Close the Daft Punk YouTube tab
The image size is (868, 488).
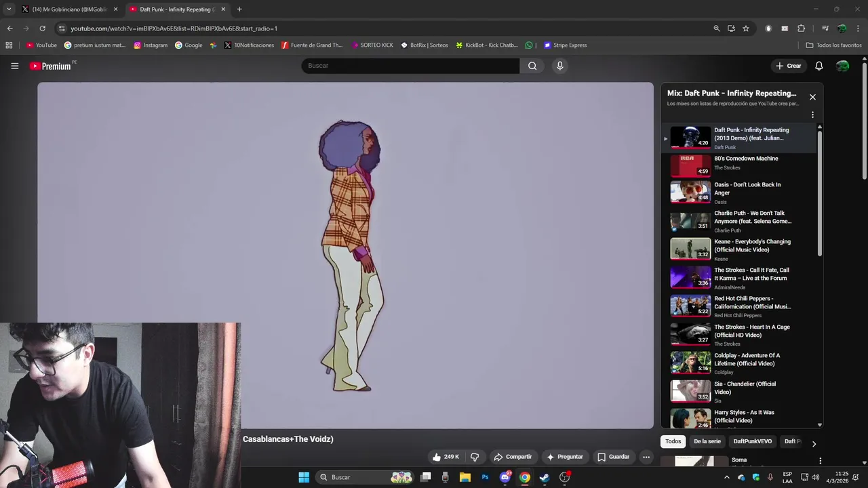[x=223, y=9]
